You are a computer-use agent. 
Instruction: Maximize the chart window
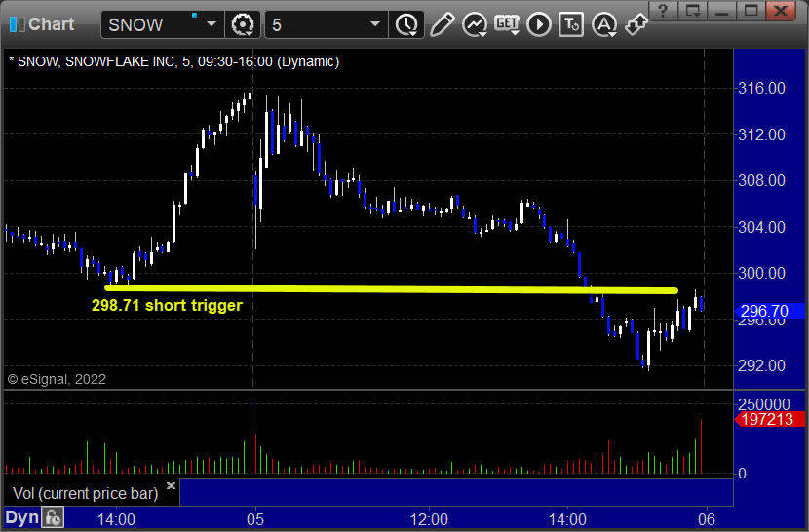751,11
